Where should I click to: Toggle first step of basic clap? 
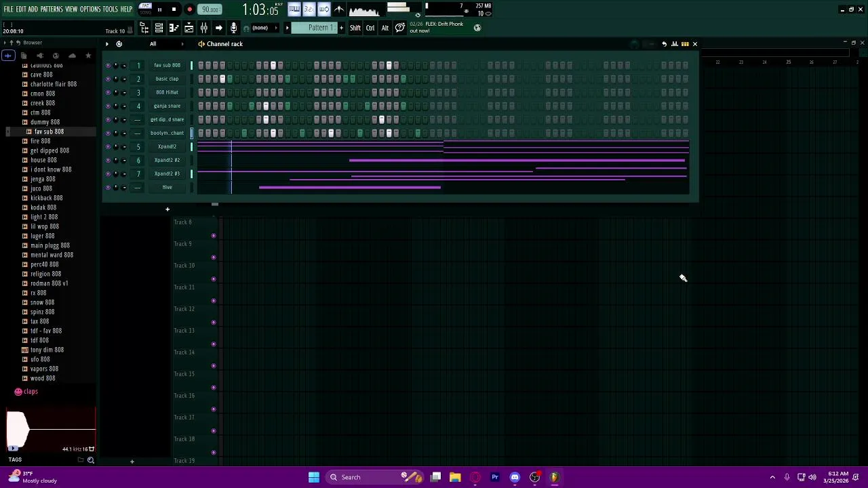coord(201,79)
